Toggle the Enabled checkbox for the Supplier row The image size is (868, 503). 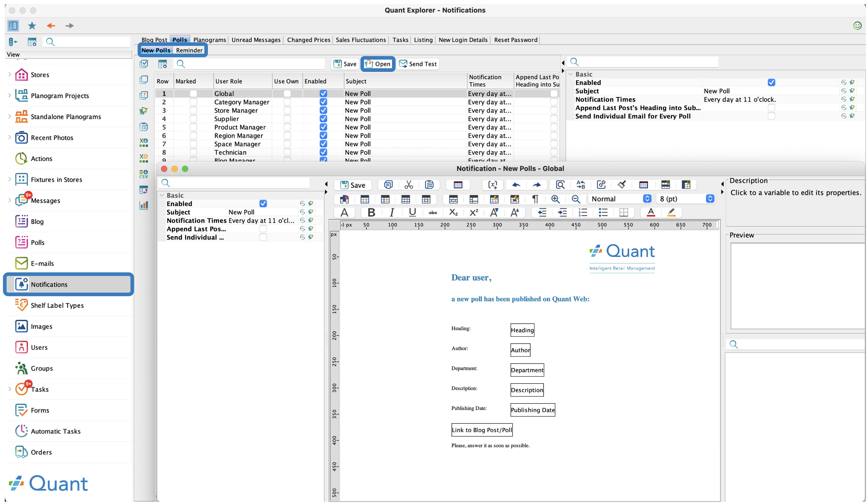323,119
